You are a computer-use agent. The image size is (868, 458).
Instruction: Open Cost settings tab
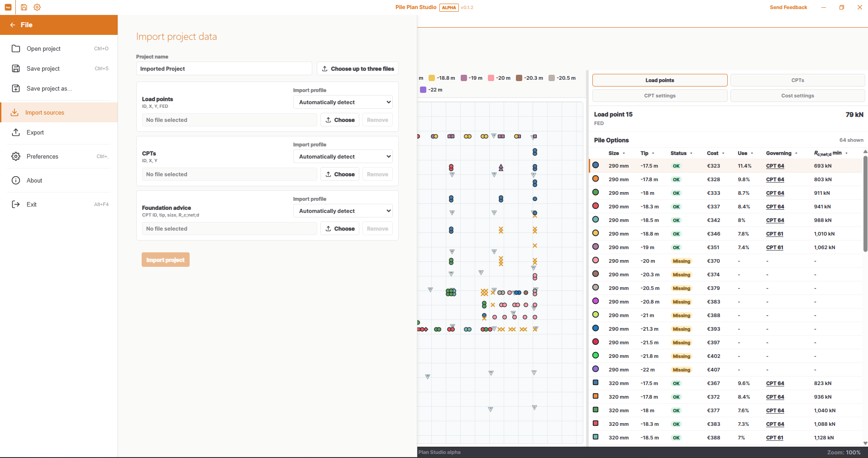click(x=797, y=96)
